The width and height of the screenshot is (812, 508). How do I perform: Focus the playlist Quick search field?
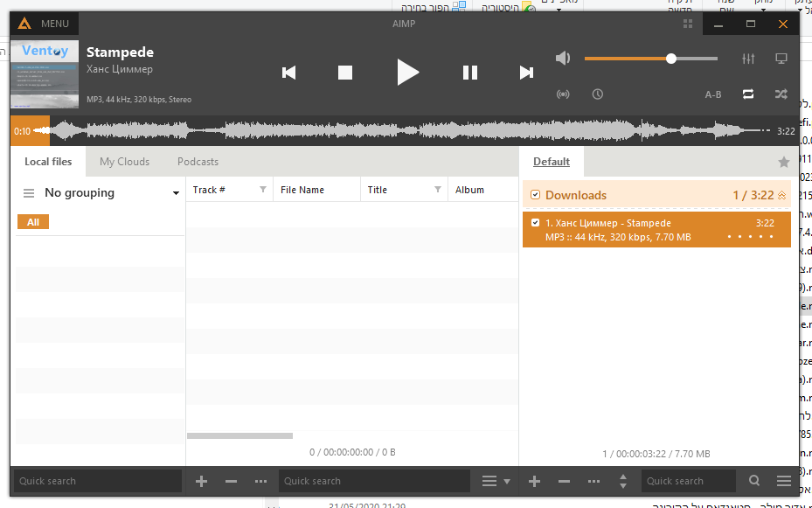tap(688, 481)
